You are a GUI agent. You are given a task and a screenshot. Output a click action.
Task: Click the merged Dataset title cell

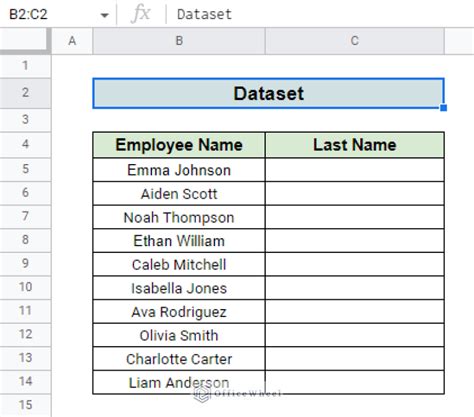pos(268,93)
